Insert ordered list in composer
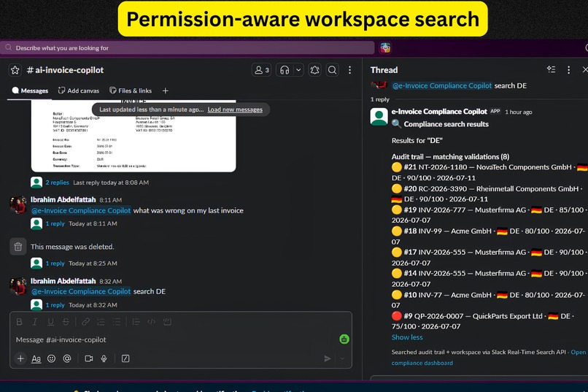Viewport: 588px width, 392px height. (x=101, y=322)
